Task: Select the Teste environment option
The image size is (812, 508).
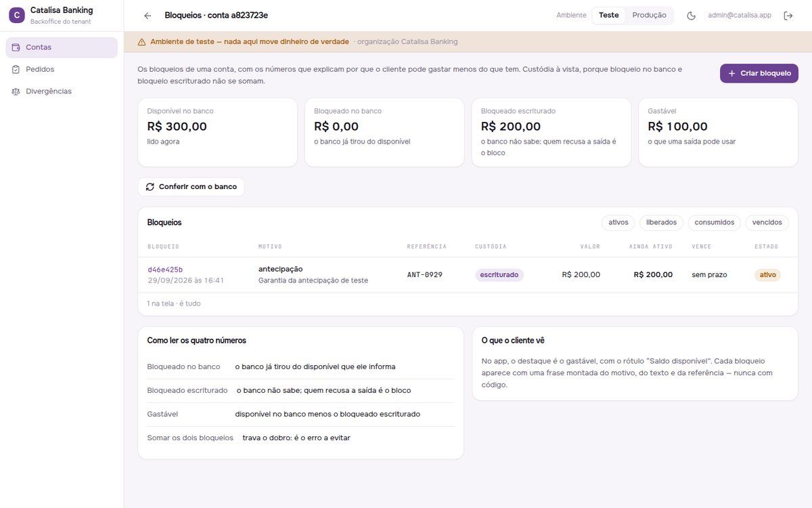Action: coord(608,16)
